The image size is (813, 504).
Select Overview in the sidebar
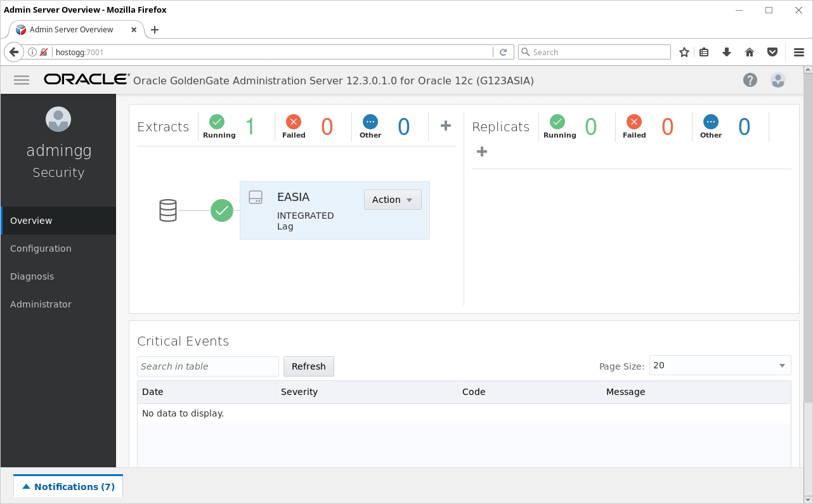point(58,221)
